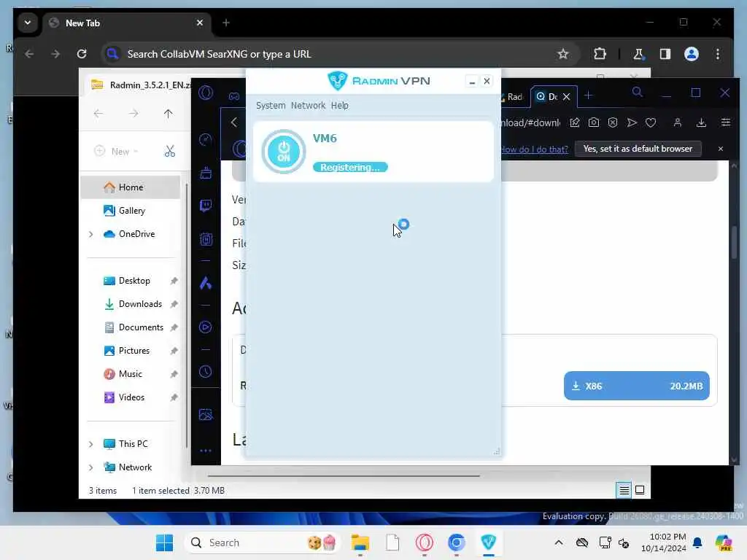Open Chrome profile avatar
Screen dimensions: 747x560
pyautogui.click(x=692, y=54)
